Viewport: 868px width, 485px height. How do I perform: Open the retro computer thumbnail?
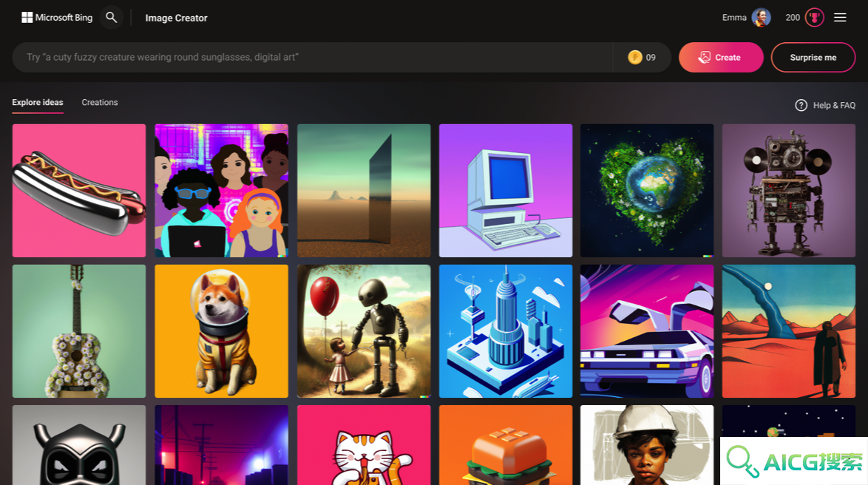point(506,191)
